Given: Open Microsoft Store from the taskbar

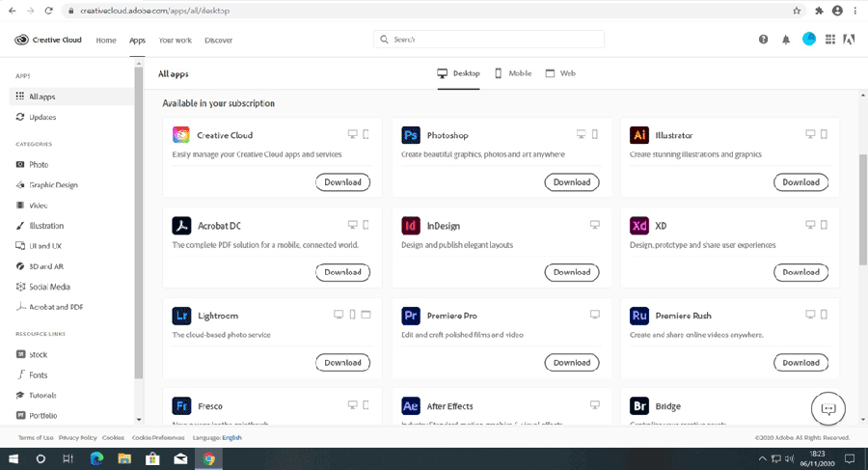Looking at the screenshot, I should (152, 458).
